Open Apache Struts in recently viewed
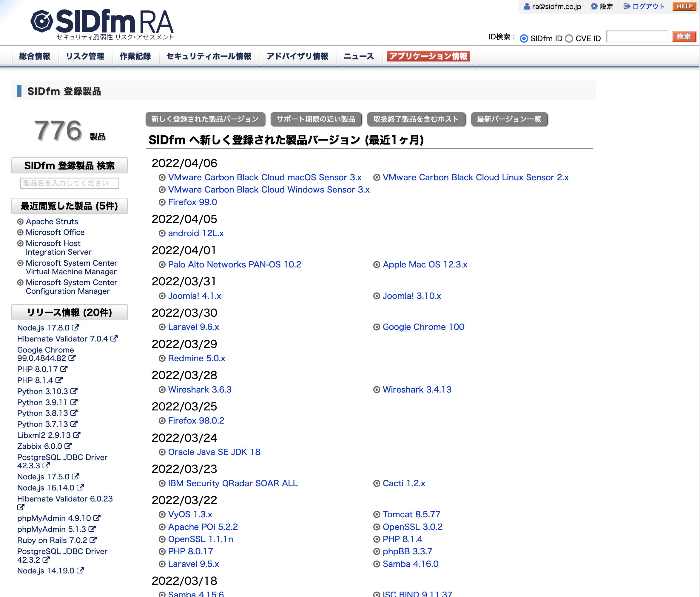Image resolution: width=700 pixels, height=597 pixels. point(52,221)
